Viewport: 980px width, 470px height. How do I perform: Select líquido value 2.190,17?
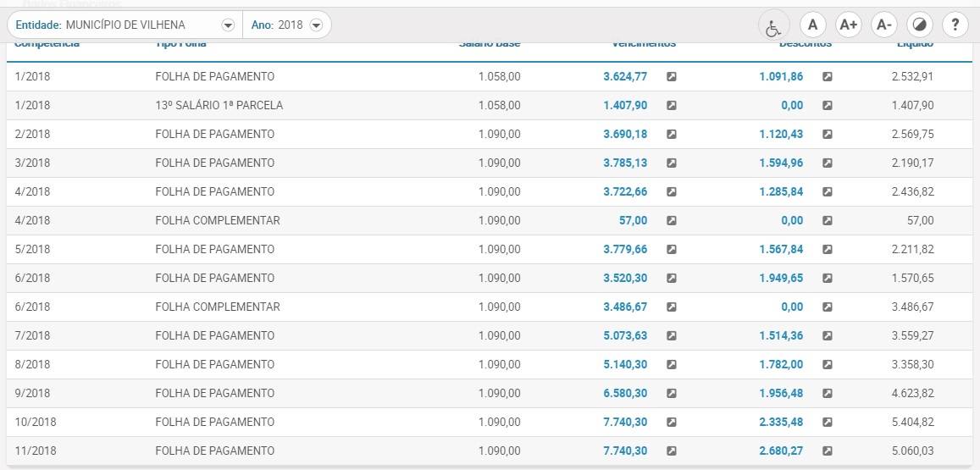912,163
